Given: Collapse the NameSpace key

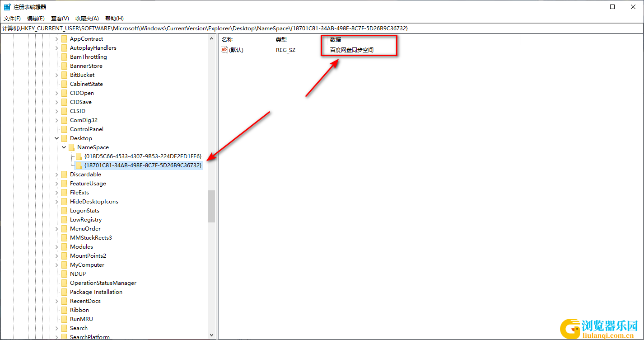Looking at the screenshot, I should [x=64, y=147].
